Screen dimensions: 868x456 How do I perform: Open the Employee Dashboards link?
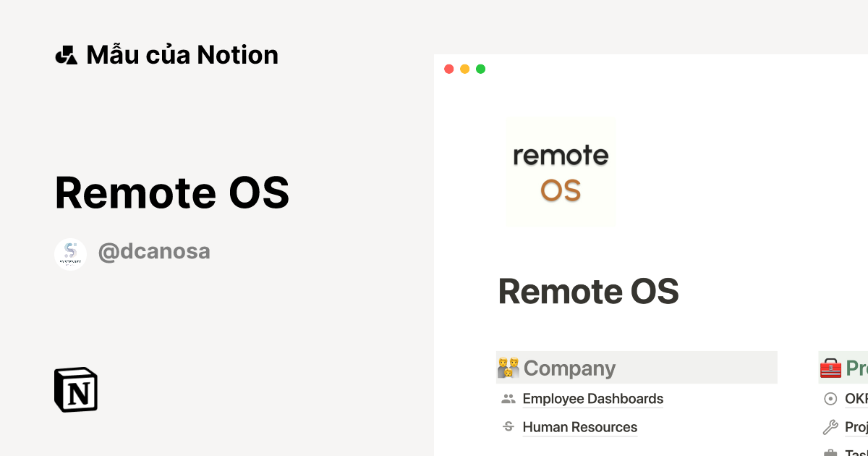[592, 399]
